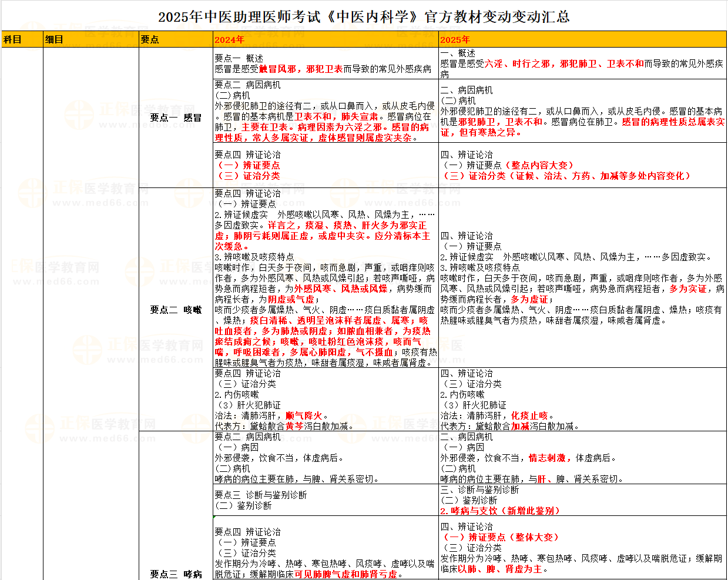Click the document title heading at top
The width and height of the screenshot is (728, 580).
coord(364,16)
